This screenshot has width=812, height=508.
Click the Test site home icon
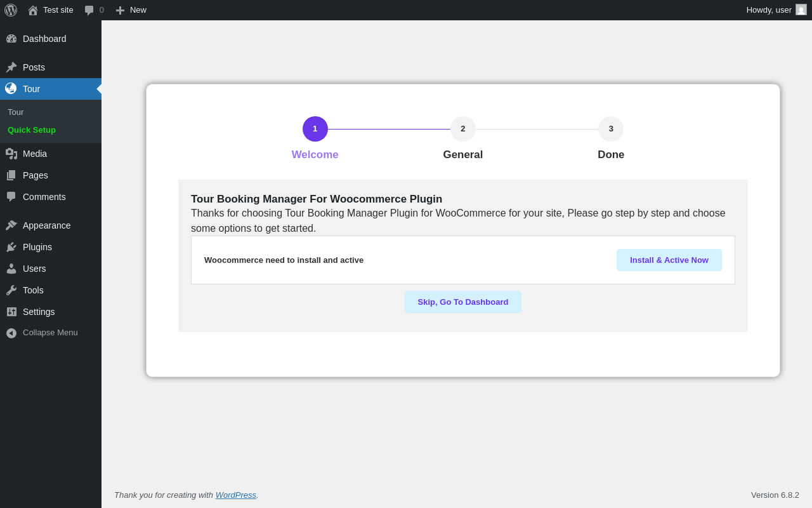33,10
